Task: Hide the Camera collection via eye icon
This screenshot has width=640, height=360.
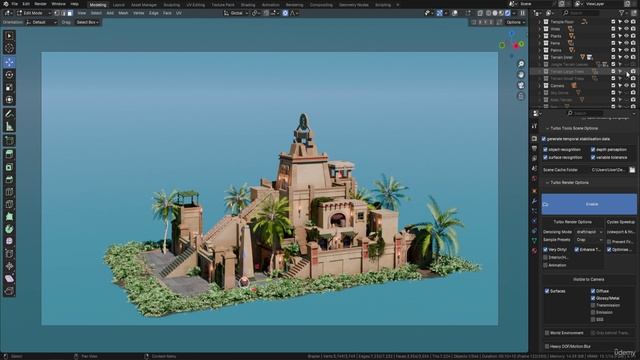Action: point(627,86)
